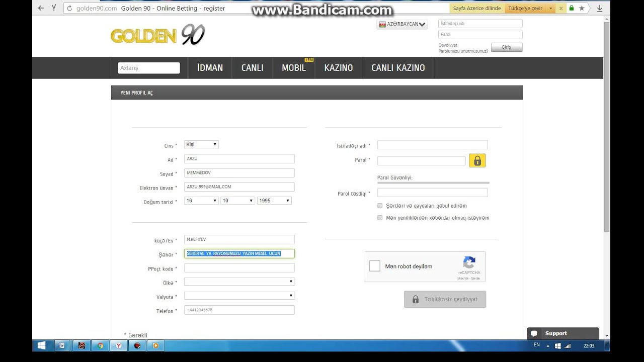This screenshot has width=644, height=362.
Task: Open Yandex browser taskbar icon
Action: (x=118, y=345)
